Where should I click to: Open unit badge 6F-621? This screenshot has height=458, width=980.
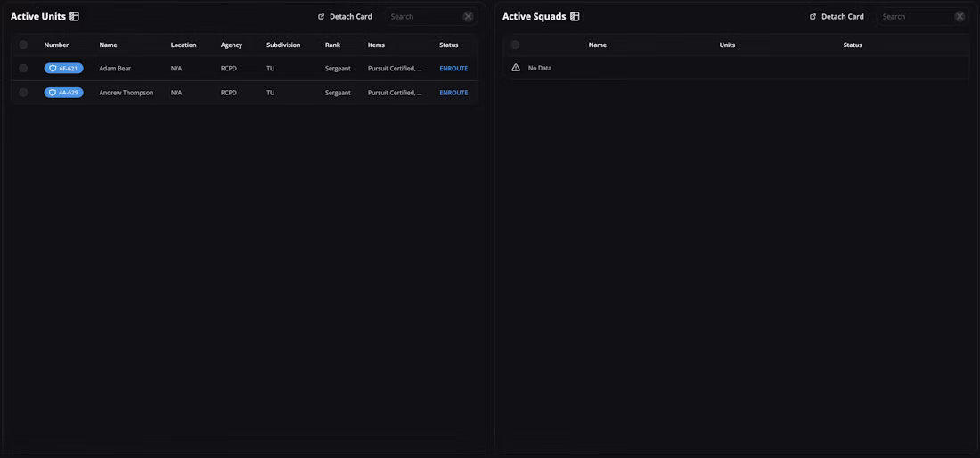tap(64, 68)
